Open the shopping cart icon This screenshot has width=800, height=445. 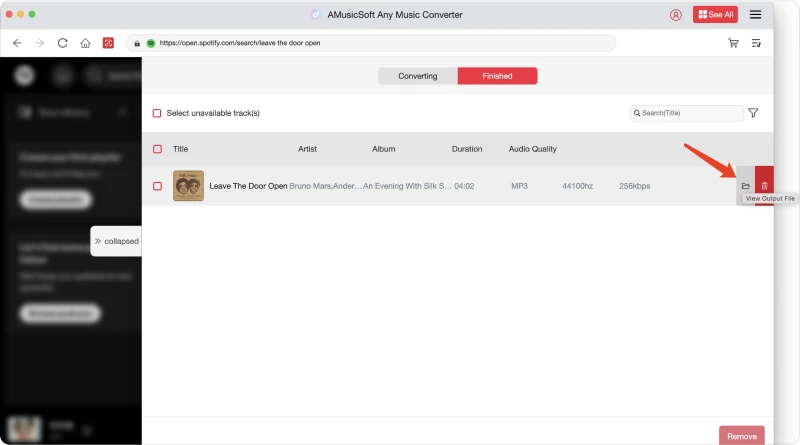(x=733, y=43)
